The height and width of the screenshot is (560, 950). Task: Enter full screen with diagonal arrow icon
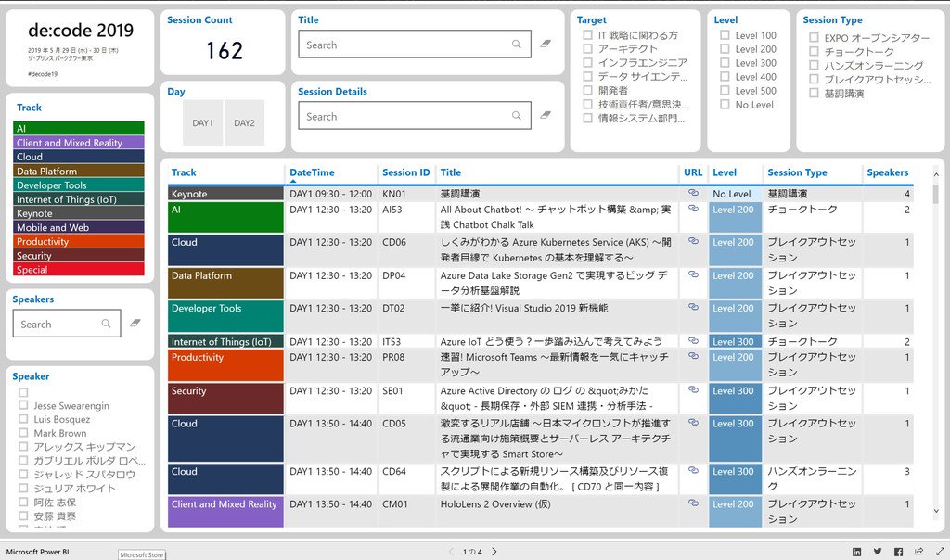[x=942, y=551]
